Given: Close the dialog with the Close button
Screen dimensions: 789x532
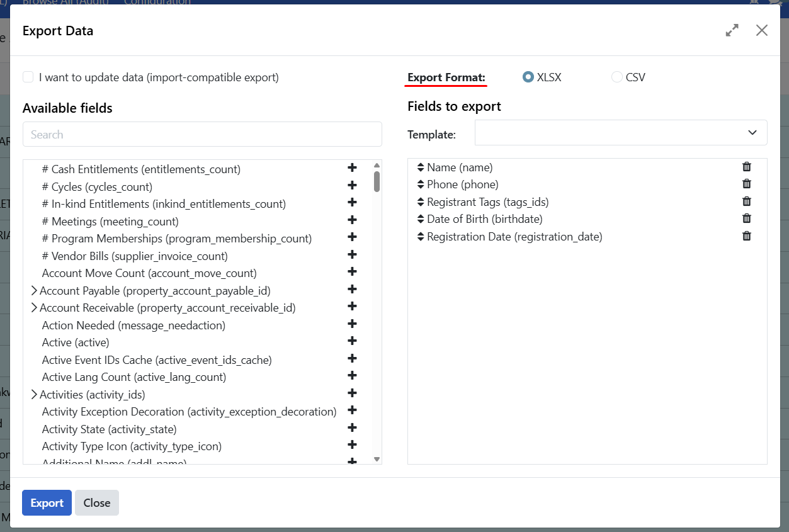Looking at the screenshot, I should [96, 502].
